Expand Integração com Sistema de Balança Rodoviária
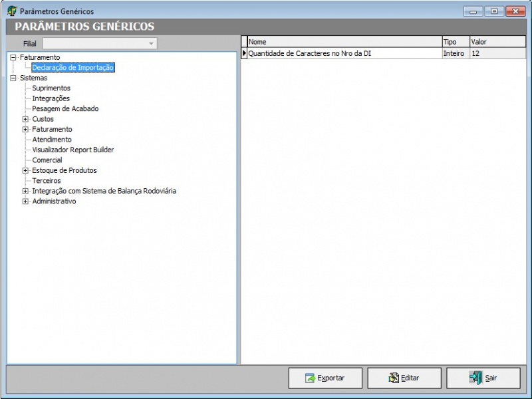The height and width of the screenshot is (399, 532). [26, 191]
